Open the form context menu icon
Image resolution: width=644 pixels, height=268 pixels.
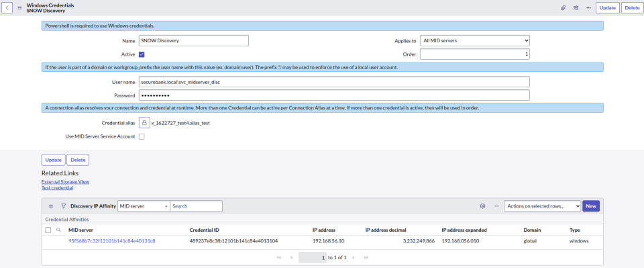[19, 8]
